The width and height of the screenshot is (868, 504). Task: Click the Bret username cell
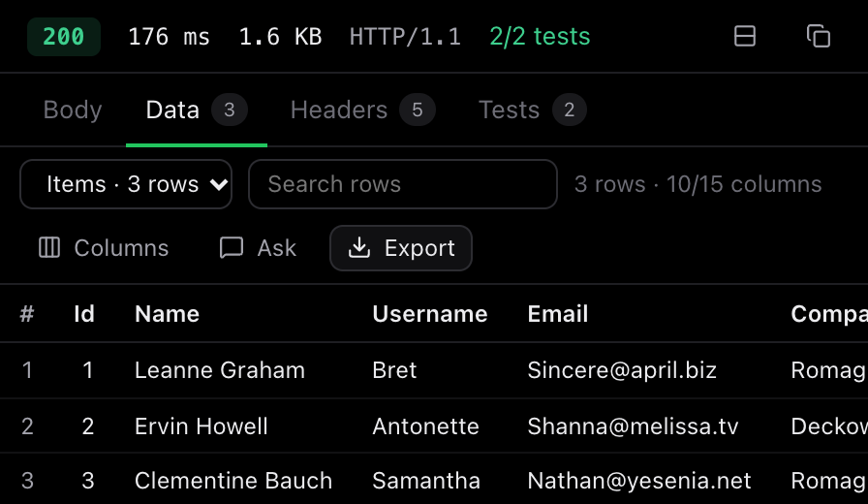(394, 370)
